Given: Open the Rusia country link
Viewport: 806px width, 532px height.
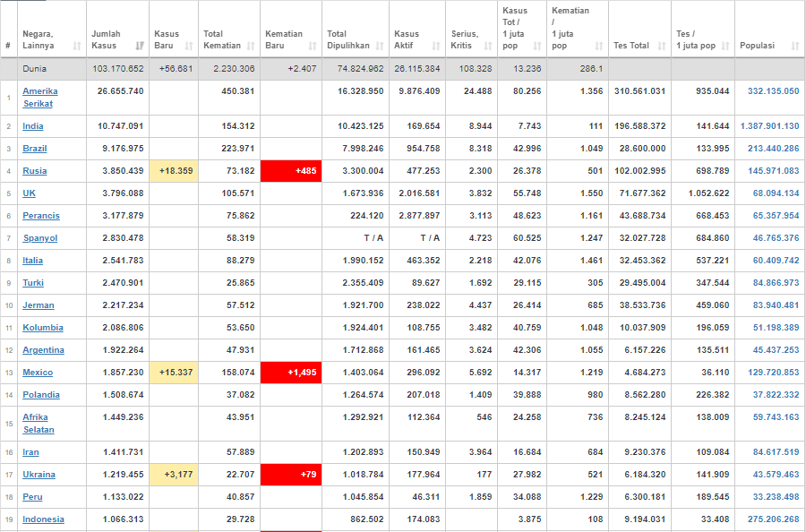Looking at the screenshot, I should (x=34, y=171).
